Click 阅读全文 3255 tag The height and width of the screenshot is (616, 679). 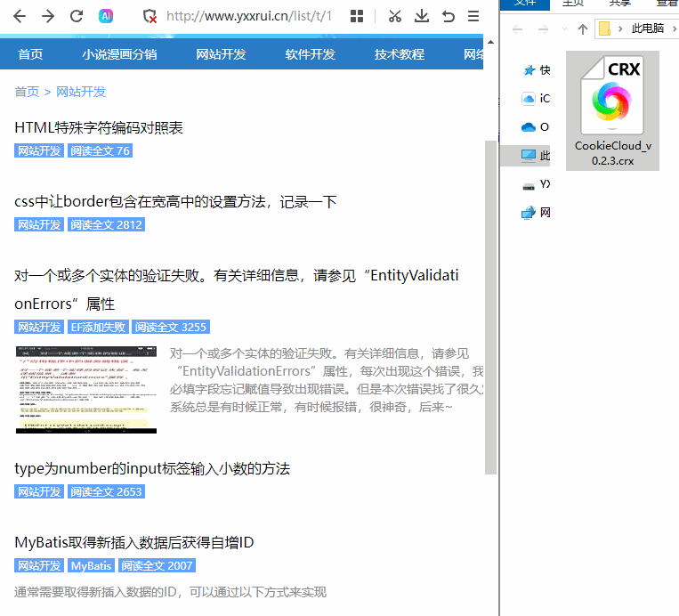[171, 327]
